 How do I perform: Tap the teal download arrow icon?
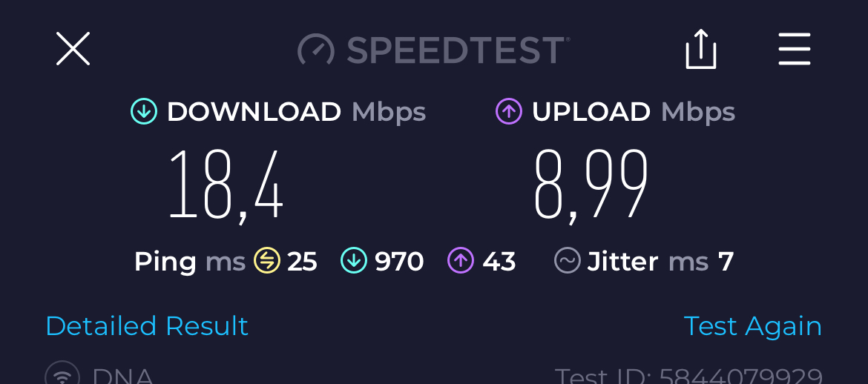[144, 111]
